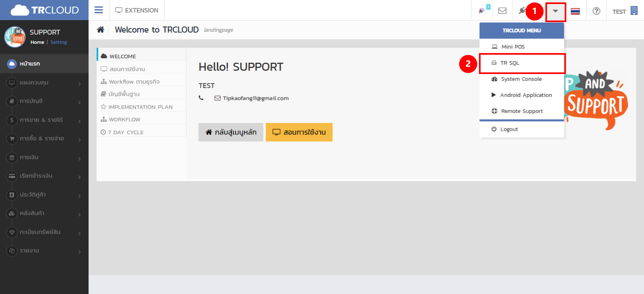Expand การขาย & รายได้ sidebar menu
Image resolution: width=644 pixels, height=294 pixels.
(x=44, y=120)
